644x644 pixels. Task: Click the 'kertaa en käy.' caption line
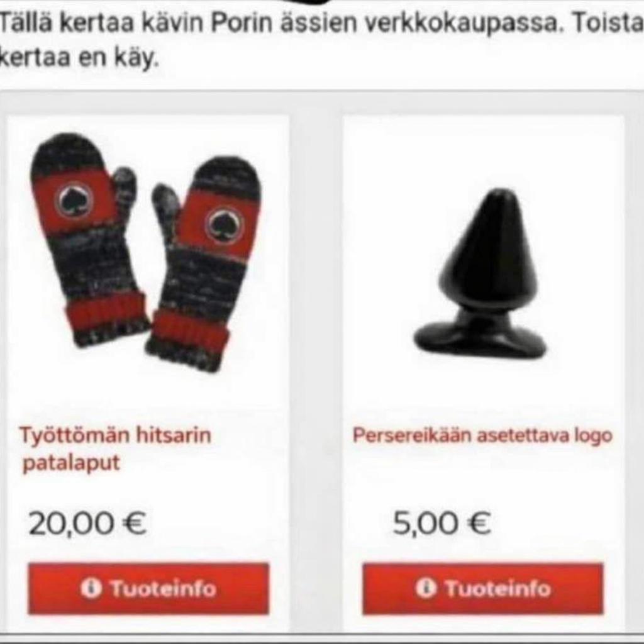click(79, 57)
